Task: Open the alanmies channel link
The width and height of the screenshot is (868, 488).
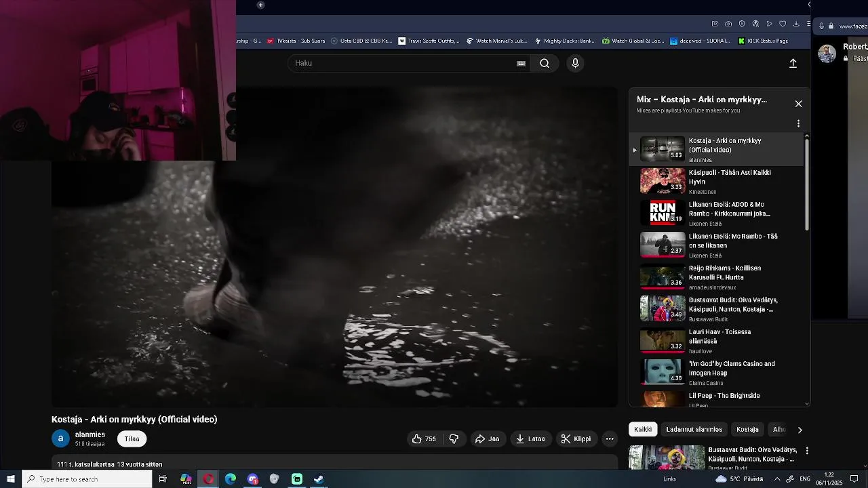Action: [90, 434]
